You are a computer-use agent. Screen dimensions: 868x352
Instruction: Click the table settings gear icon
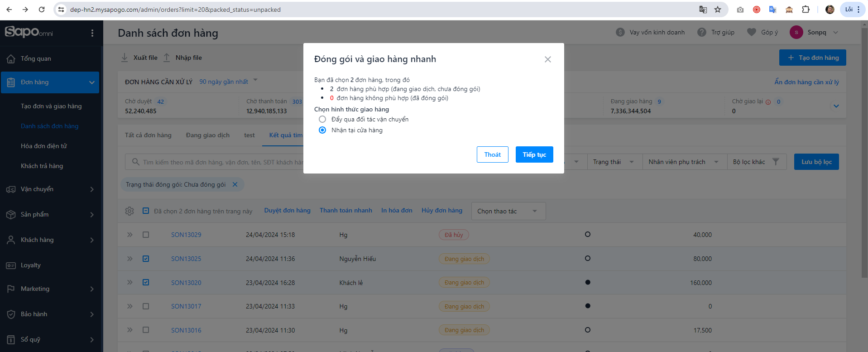pos(129,211)
